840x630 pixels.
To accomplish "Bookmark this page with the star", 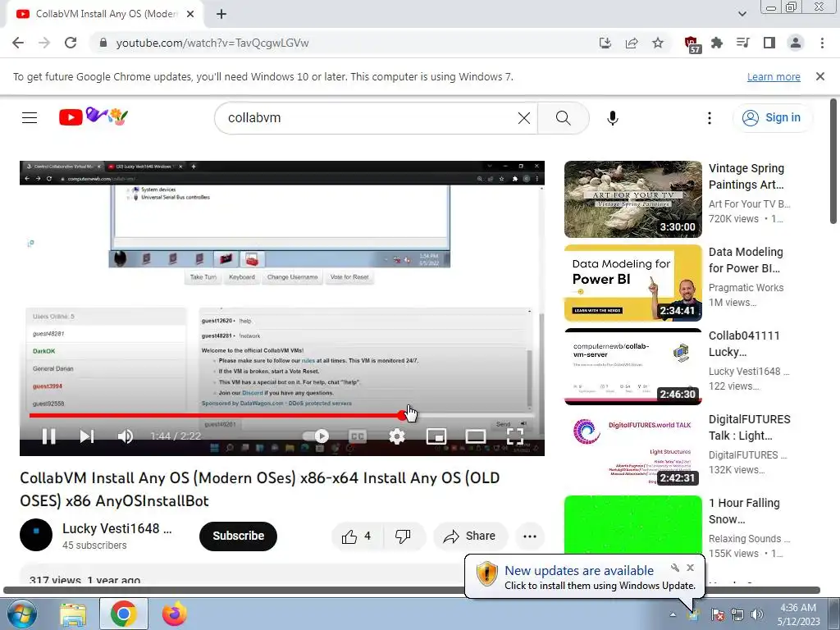I will point(658,43).
